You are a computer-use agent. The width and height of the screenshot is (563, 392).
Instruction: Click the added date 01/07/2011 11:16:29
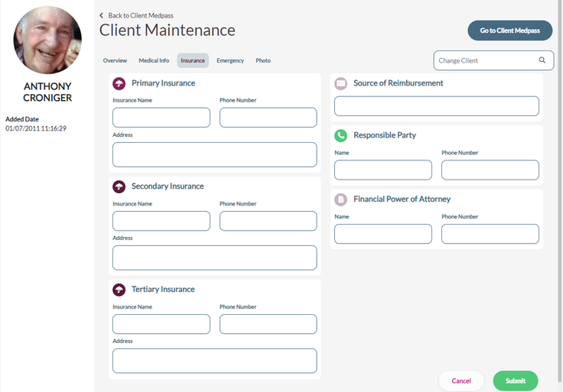click(x=36, y=128)
